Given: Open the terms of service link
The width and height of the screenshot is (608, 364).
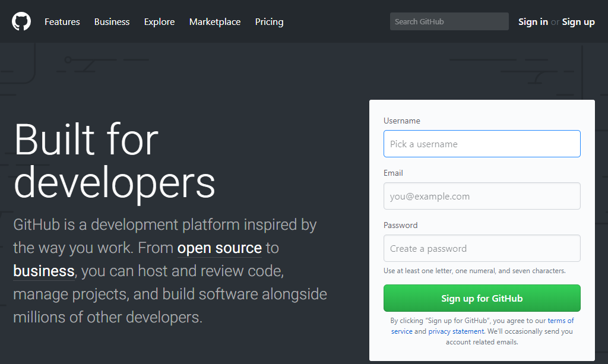Looking at the screenshot, I should point(560,321).
